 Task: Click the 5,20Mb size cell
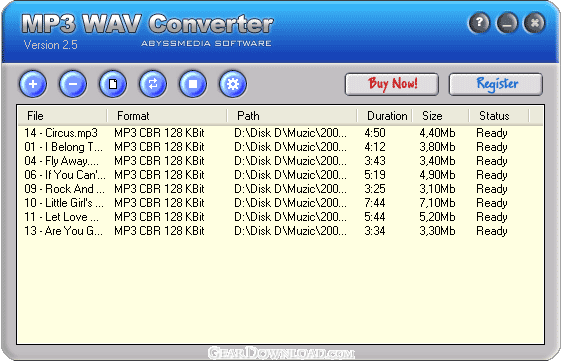click(x=437, y=217)
